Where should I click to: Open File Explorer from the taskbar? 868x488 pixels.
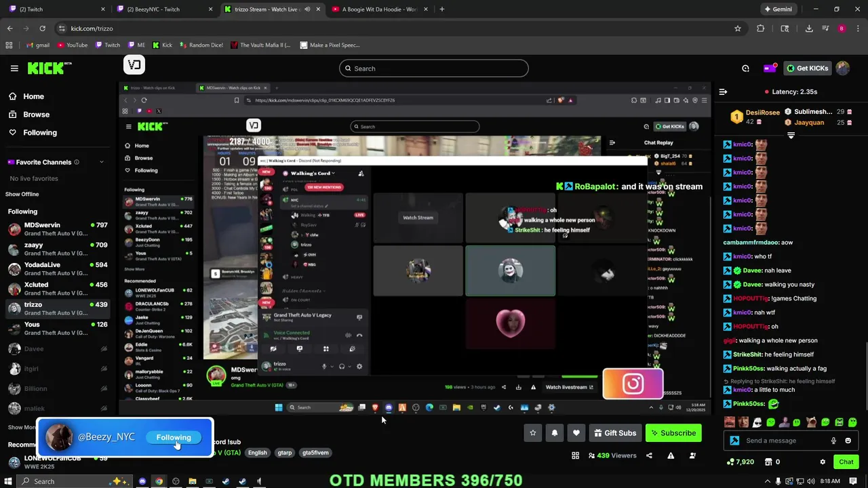[193, 481]
